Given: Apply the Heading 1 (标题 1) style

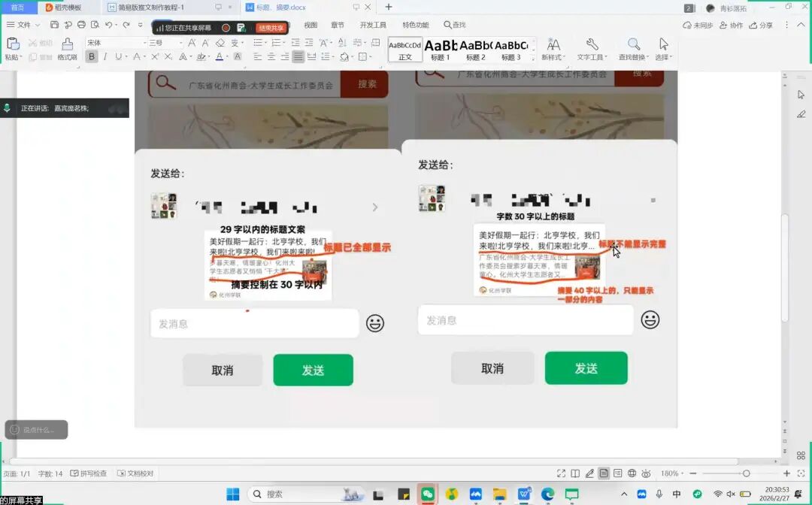Looking at the screenshot, I should tap(441, 50).
